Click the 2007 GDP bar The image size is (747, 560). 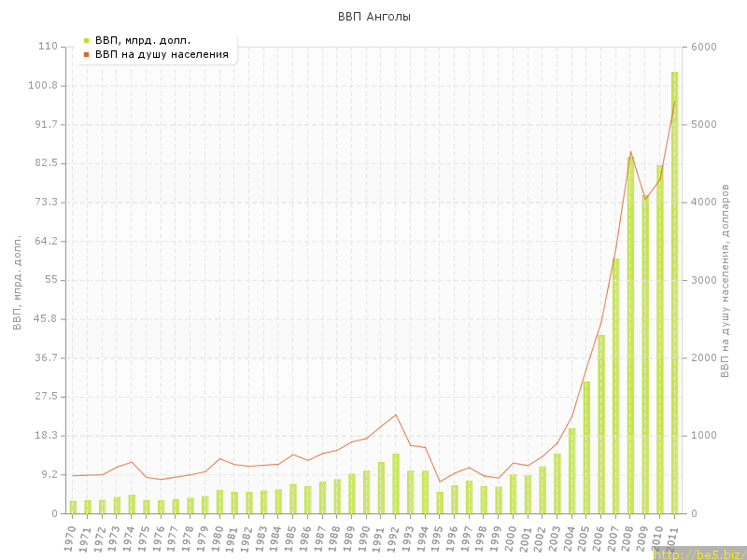(x=616, y=385)
